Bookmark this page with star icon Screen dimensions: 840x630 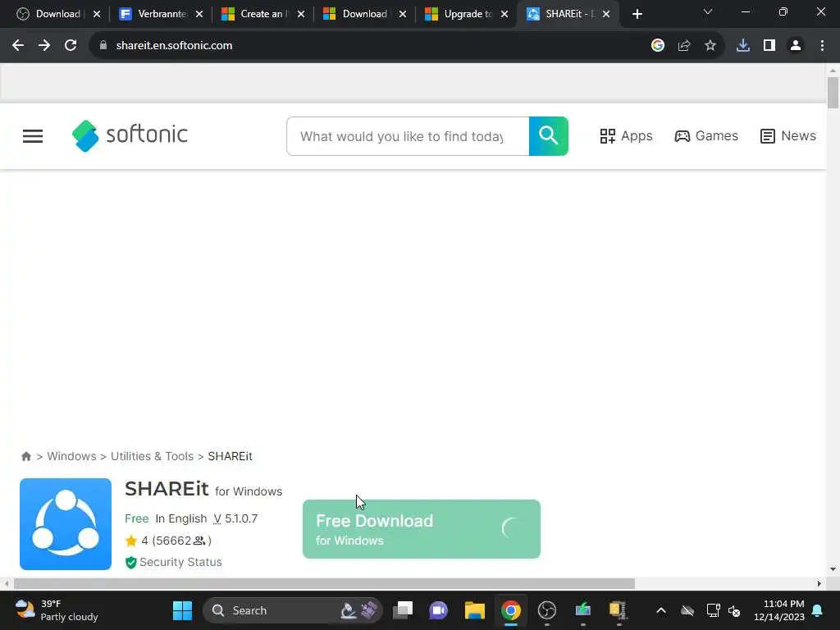click(710, 46)
